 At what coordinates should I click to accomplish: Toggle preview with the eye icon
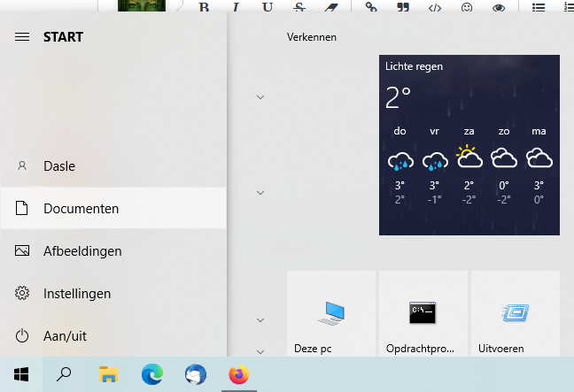tap(499, 6)
